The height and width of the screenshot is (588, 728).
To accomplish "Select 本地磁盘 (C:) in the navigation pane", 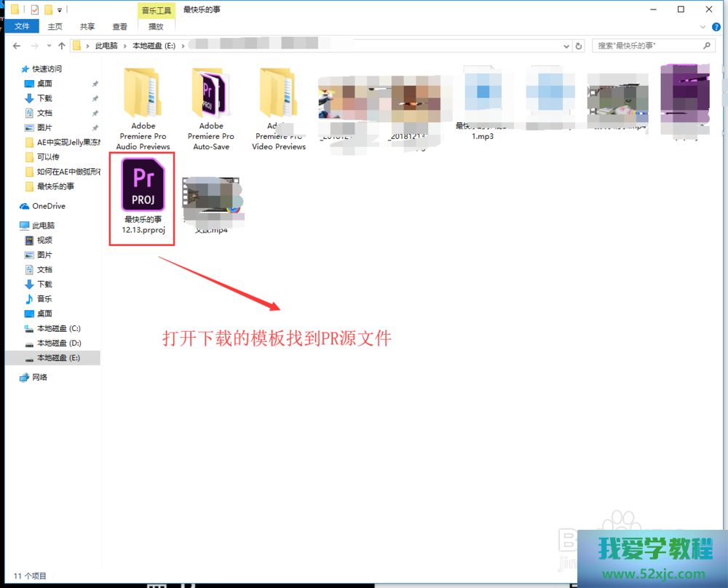I will coord(58,328).
